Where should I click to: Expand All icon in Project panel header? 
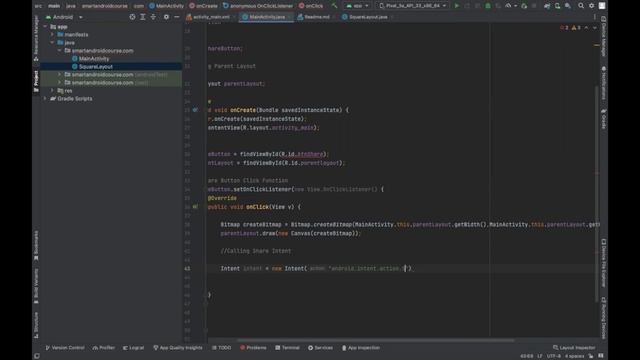142,17
